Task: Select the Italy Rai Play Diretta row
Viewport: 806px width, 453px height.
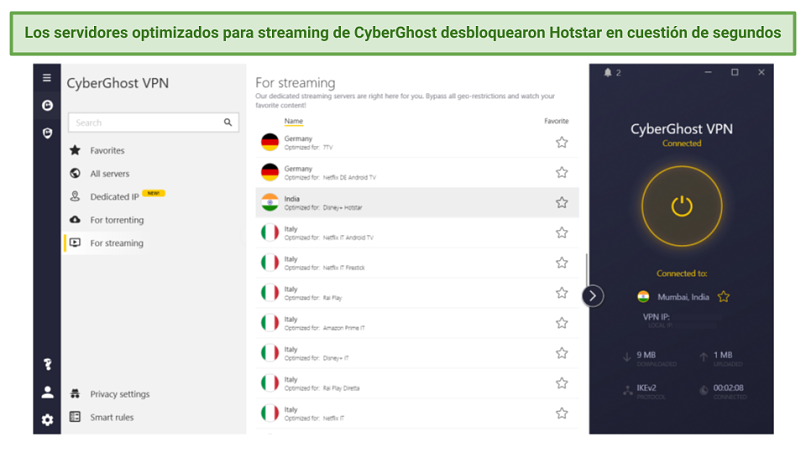Action: (x=417, y=383)
